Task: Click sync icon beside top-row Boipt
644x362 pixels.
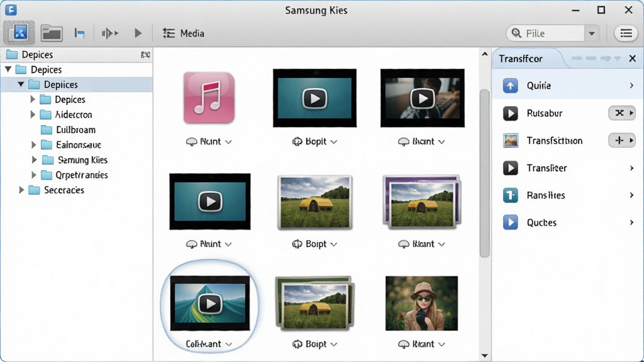Action: [297, 141]
